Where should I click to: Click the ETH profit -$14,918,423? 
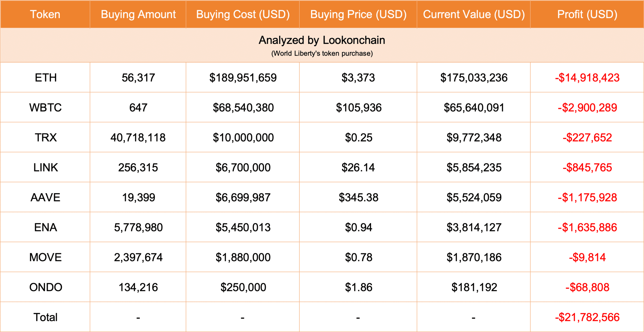click(x=587, y=78)
